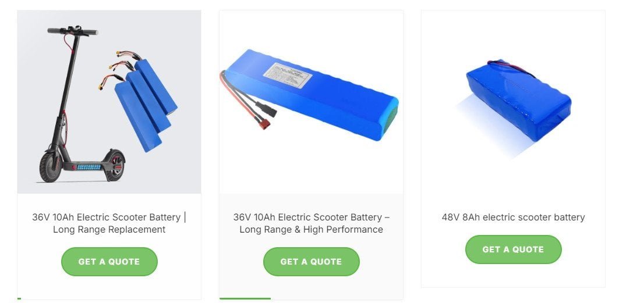Open the 36V 10Ah Long Range Replacement title link

coord(109,223)
